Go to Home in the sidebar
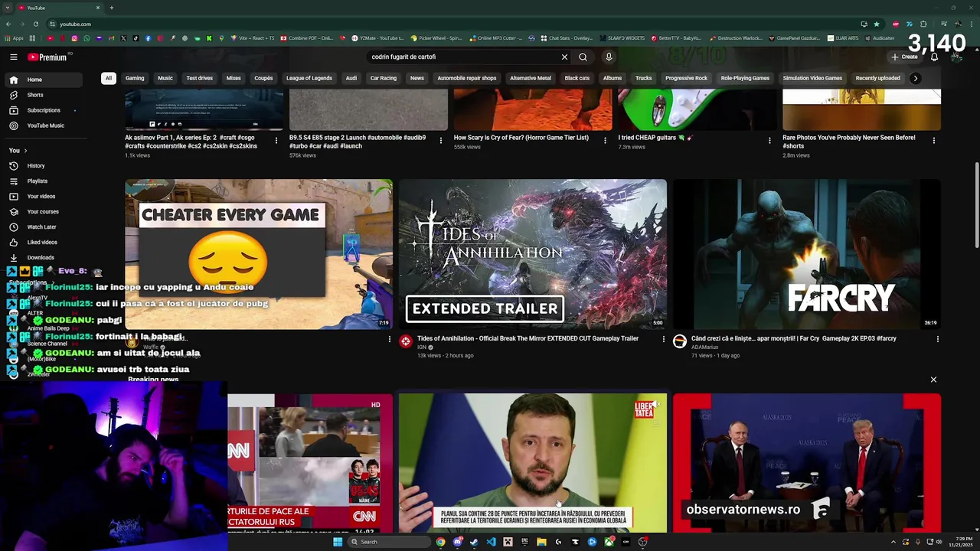Screen dimensions: 980x551 pyautogui.click(x=44, y=80)
